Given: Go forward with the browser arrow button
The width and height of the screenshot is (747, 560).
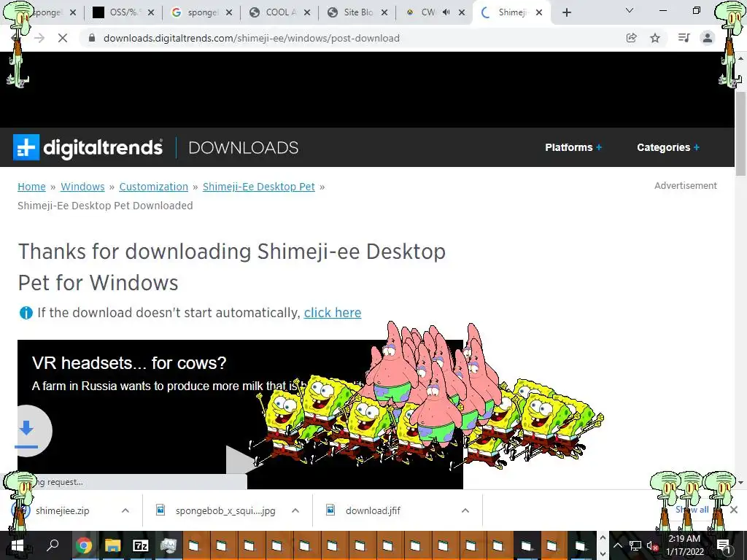Looking at the screenshot, I should pyautogui.click(x=39, y=38).
